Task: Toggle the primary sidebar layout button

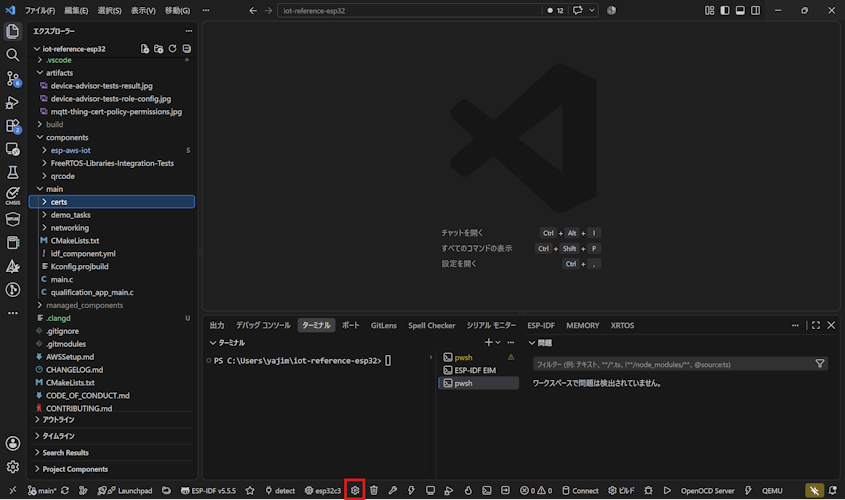Action: tap(725, 10)
